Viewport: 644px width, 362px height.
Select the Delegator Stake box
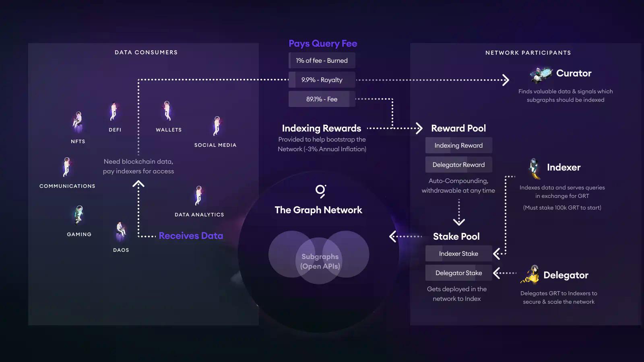459,273
